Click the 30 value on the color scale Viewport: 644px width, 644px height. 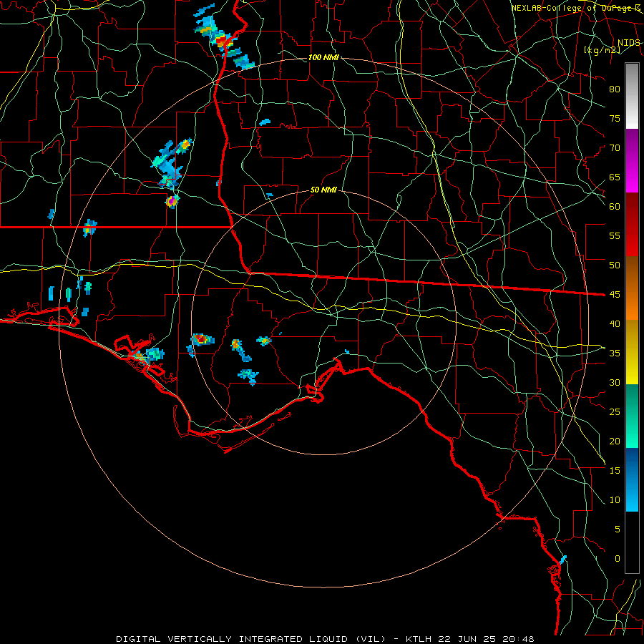click(x=615, y=383)
